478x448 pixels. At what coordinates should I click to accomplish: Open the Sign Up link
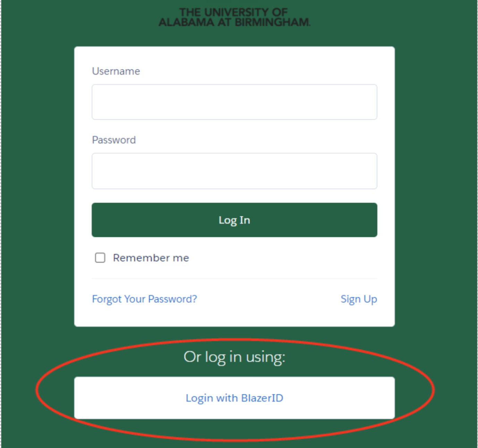[x=359, y=299]
